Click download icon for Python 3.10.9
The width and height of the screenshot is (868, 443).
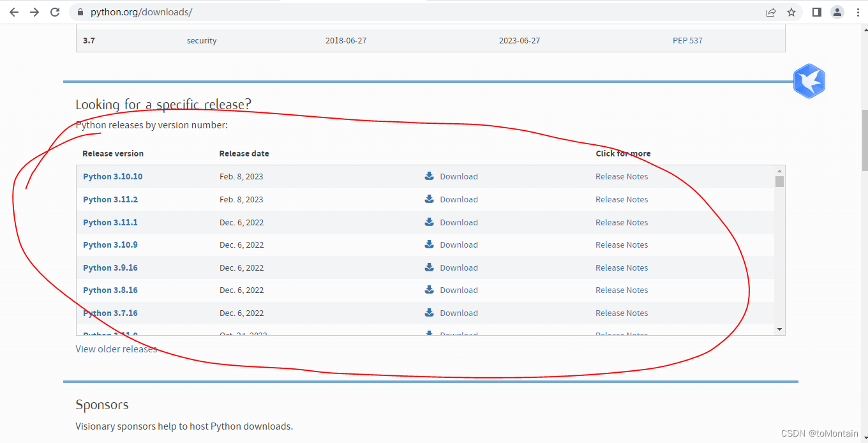click(x=430, y=244)
